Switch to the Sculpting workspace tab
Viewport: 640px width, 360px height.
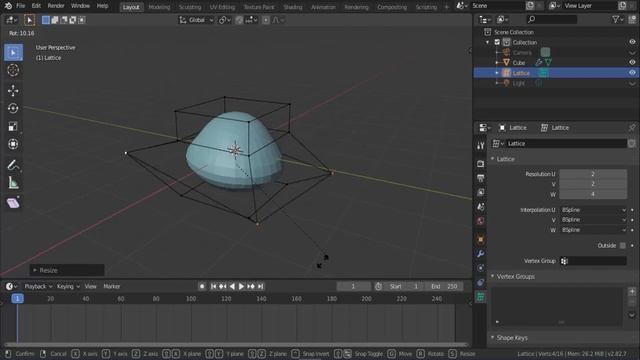pos(190,7)
